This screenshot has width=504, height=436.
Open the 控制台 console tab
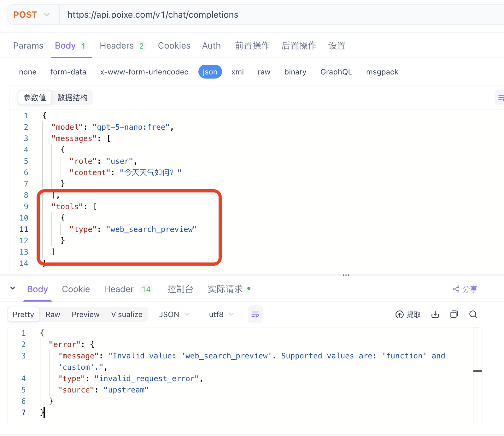180,289
